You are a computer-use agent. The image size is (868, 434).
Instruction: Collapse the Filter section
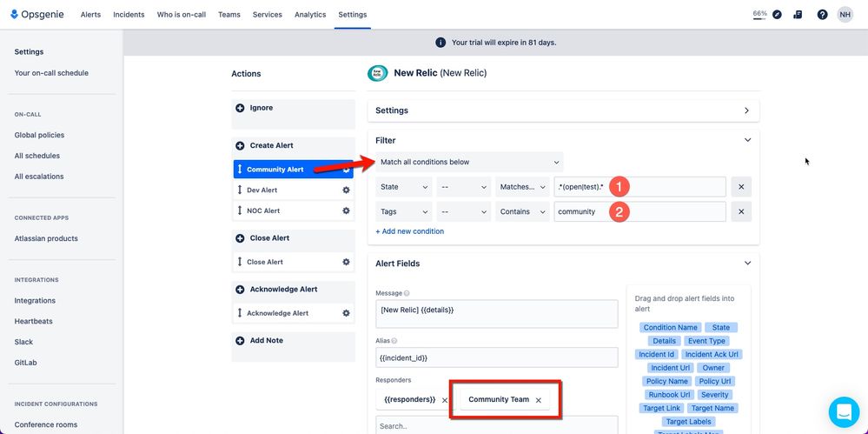tap(747, 140)
